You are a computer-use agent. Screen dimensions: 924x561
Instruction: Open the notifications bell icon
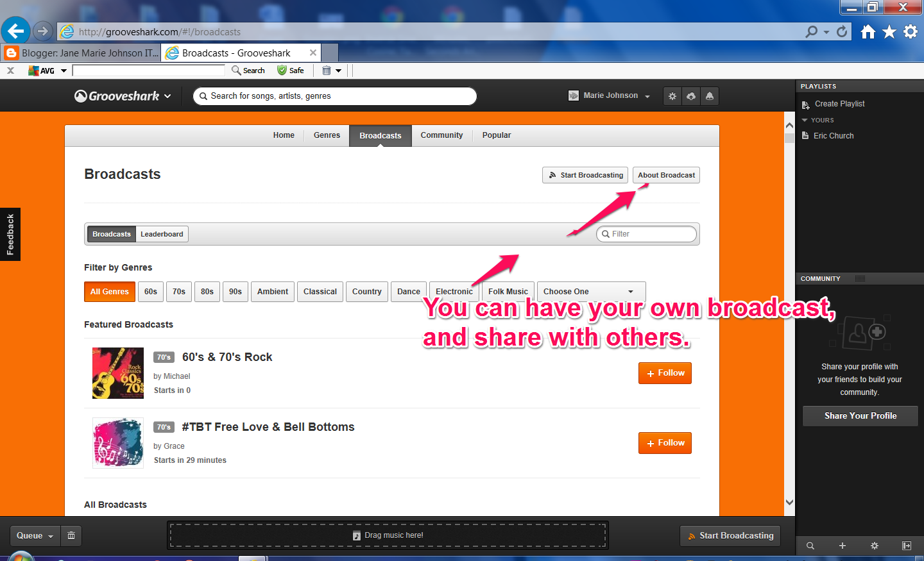[x=710, y=96]
